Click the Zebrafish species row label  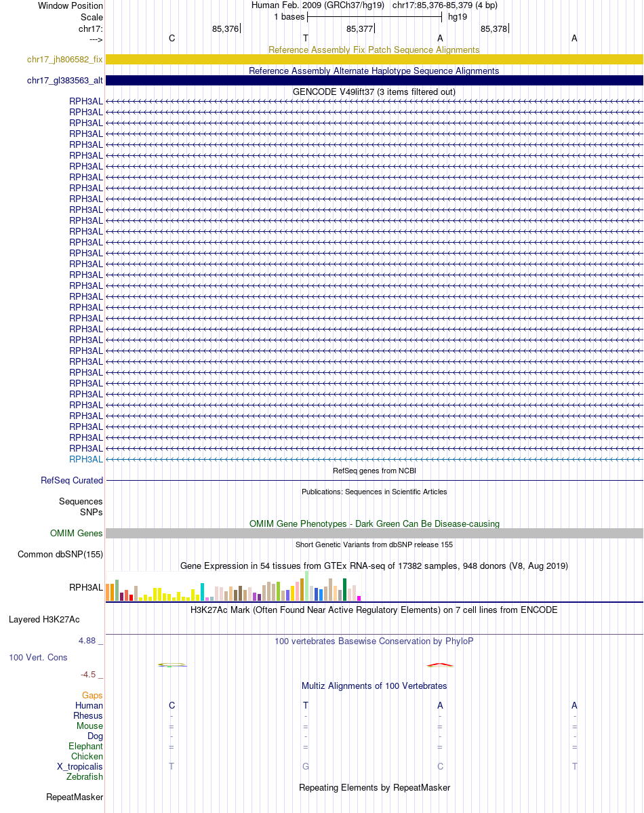pyautogui.click(x=85, y=776)
